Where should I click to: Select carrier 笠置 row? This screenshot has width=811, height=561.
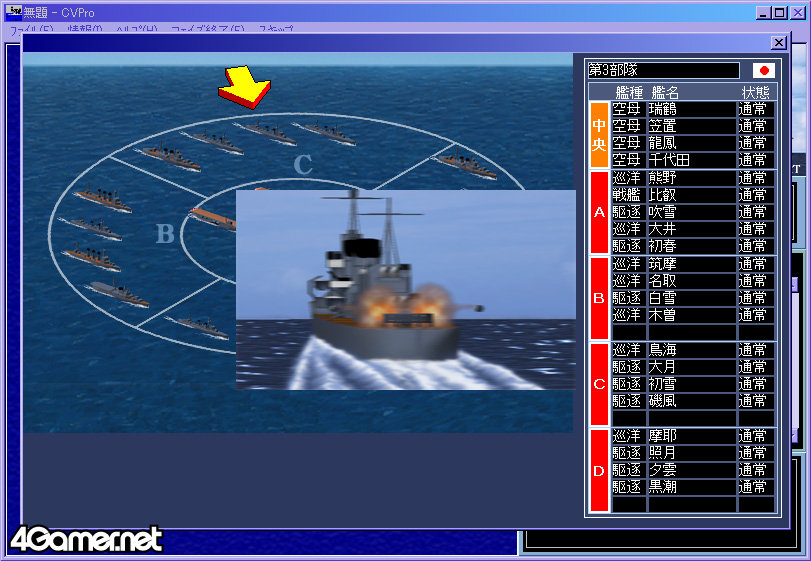click(x=693, y=126)
